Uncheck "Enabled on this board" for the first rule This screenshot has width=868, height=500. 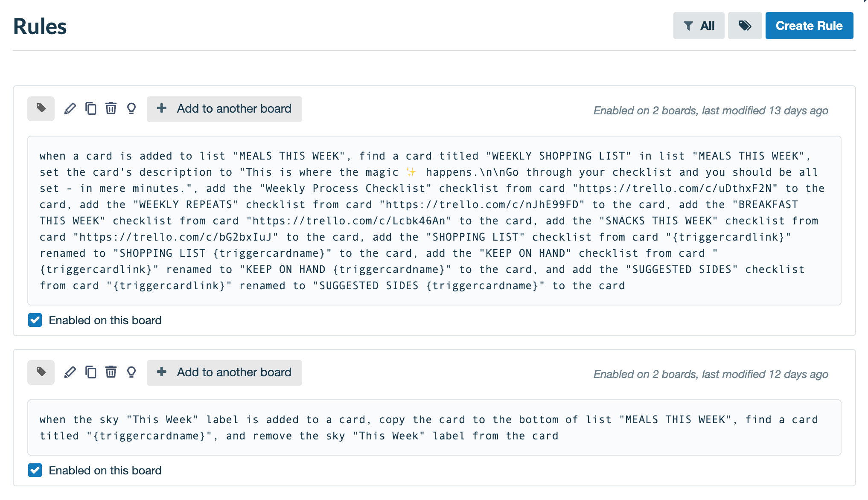(35, 320)
